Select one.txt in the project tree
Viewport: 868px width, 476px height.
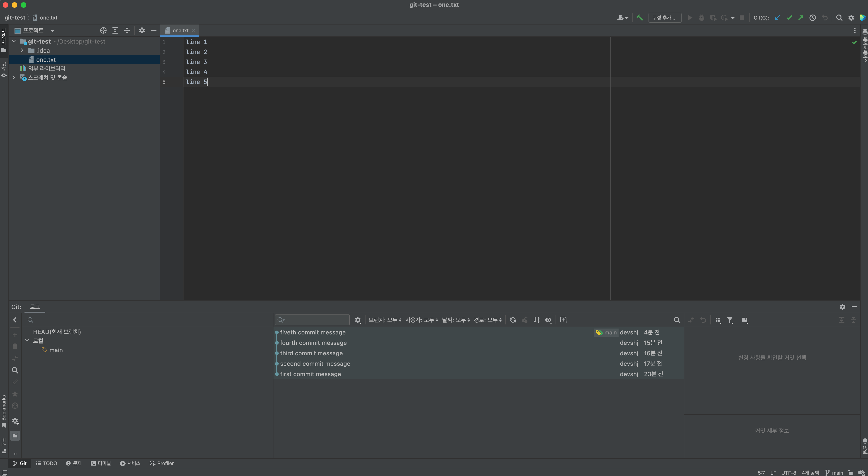point(84,59)
